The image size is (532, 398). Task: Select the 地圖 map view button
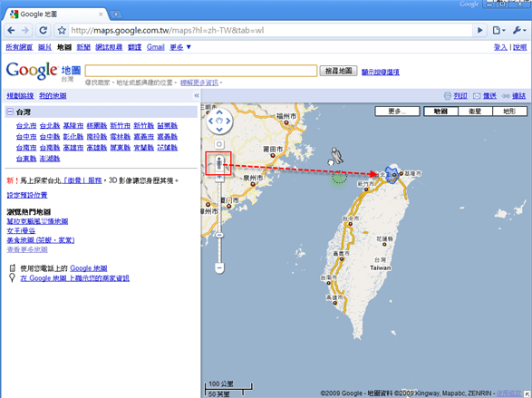[440, 112]
